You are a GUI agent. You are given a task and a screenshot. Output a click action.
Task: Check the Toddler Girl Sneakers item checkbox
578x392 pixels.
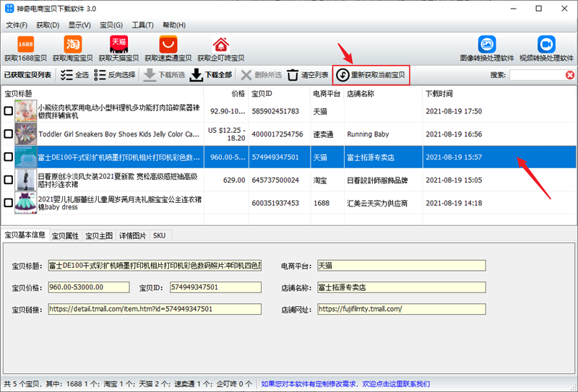[8, 134]
